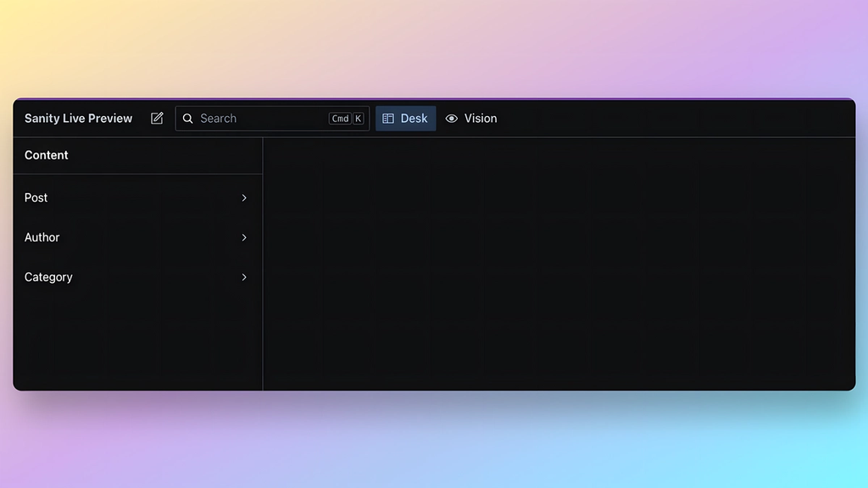Open the Author document type
This screenshot has width=868, height=488.
(x=137, y=237)
